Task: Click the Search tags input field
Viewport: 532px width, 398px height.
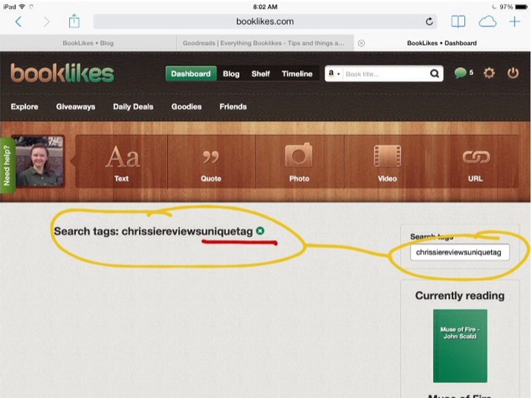Action: (459, 252)
